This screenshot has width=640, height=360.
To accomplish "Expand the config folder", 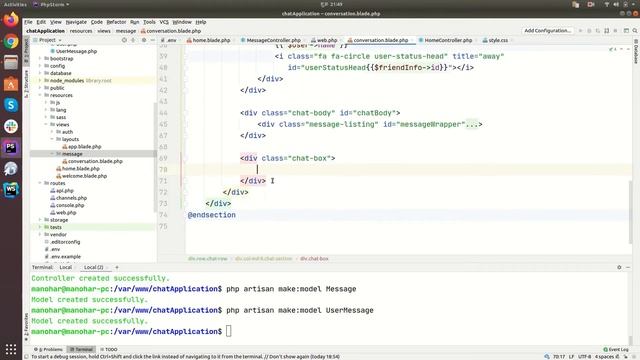I will (40, 66).
